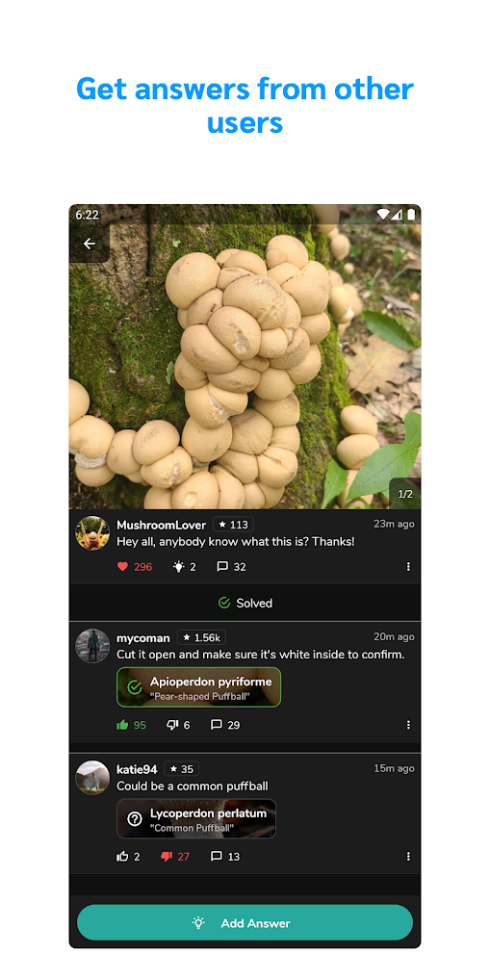The image size is (490, 980).
Task: Tap the back arrow on the photo
Action: (x=90, y=244)
